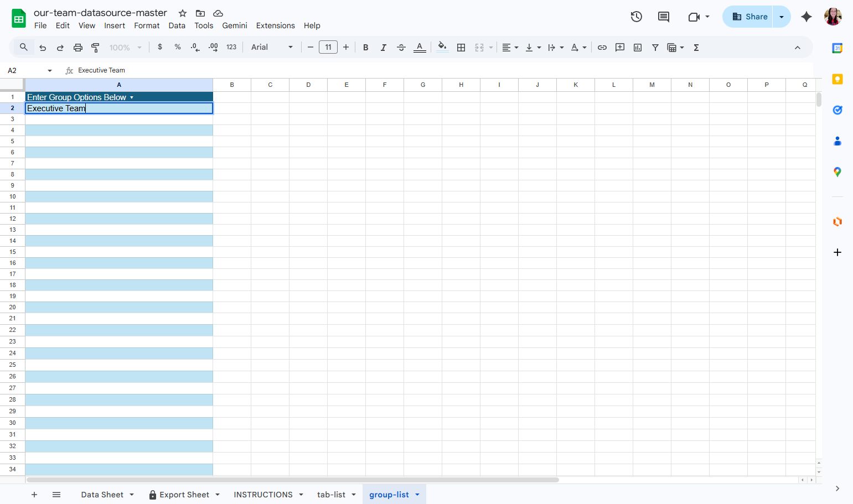The width and height of the screenshot is (853, 504).
Task: Show the all sheets list button
Action: 56,495
